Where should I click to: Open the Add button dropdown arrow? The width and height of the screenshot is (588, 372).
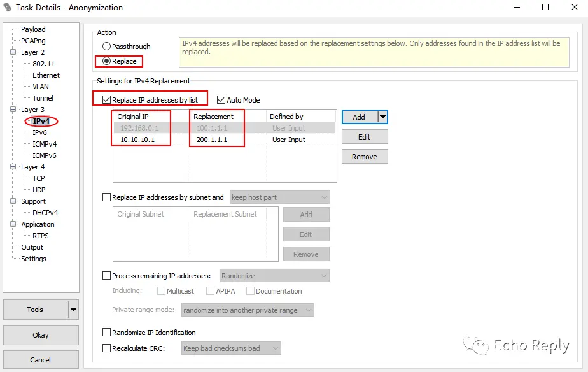tap(382, 117)
